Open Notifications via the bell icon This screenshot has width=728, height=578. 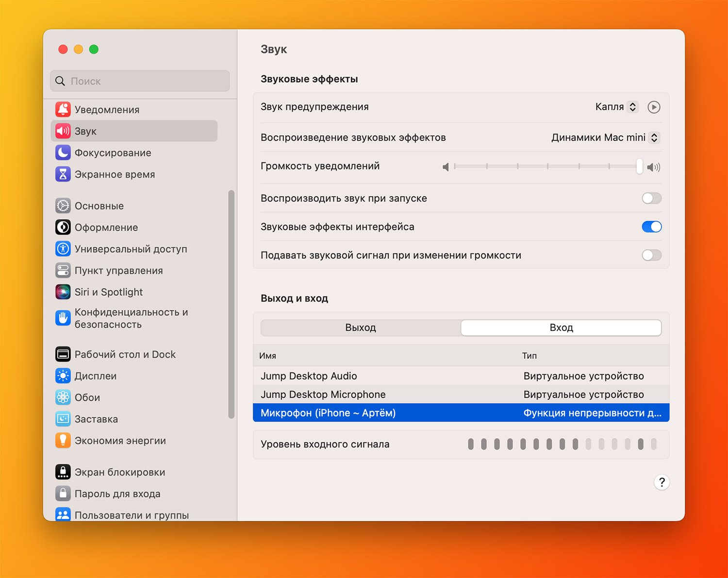tap(63, 110)
